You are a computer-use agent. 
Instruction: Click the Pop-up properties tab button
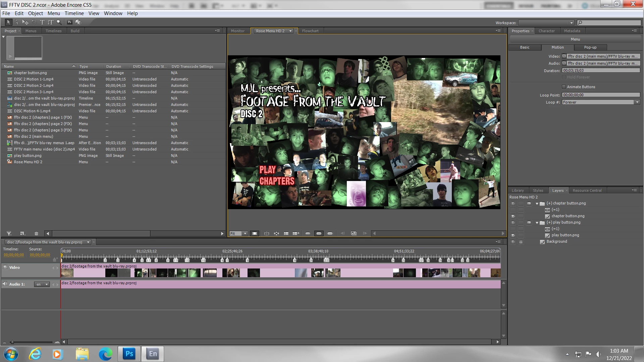coord(590,48)
